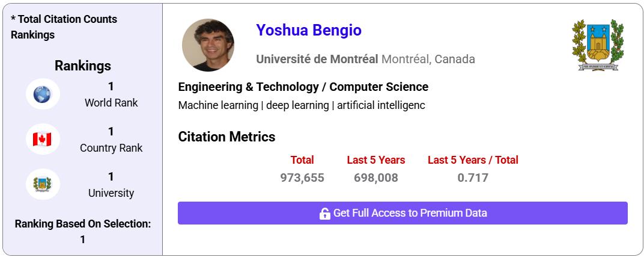Click the Canadian flag Country Rank icon
This screenshot has width=644, height=257.
[x=43, y=140]
